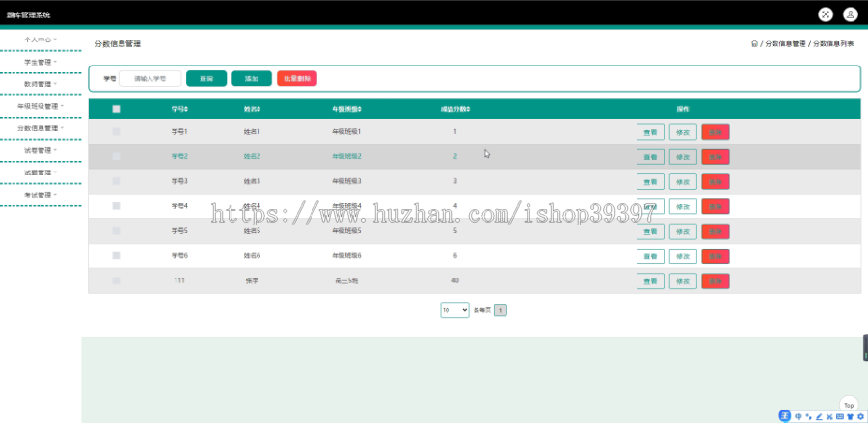868x423 pixels.
Task: Expand 试题管理 sidebar menu
Action: pos(41,172)
